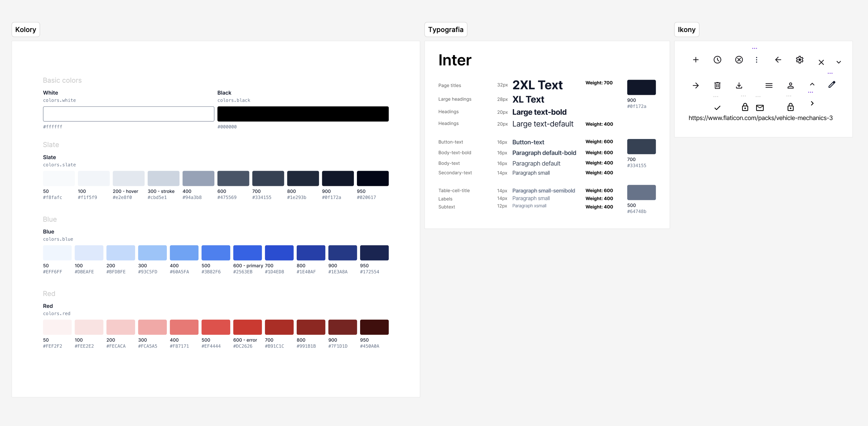868x426 pixels.
Task: Select the clock history icon
Action: (717, 60)
